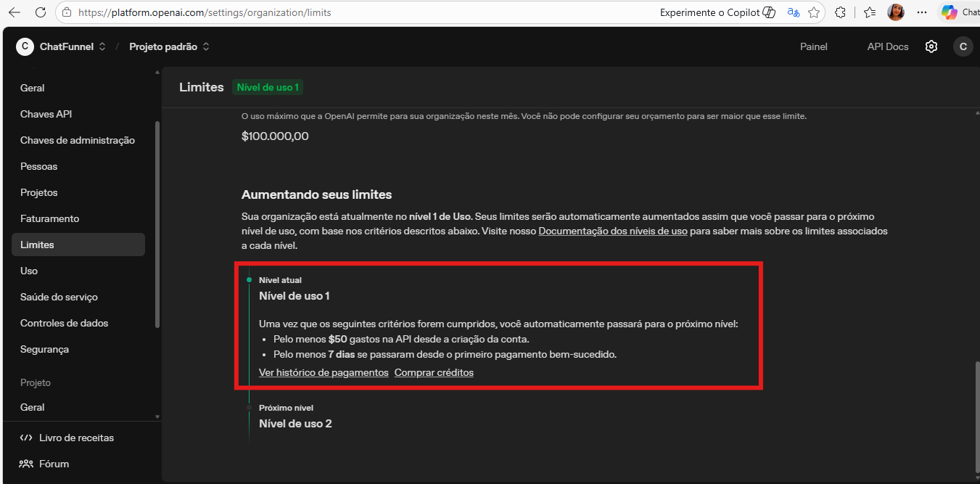Open the Copilot prompt in the address bar
Screen dimensions: 980x484
[717, 12]
